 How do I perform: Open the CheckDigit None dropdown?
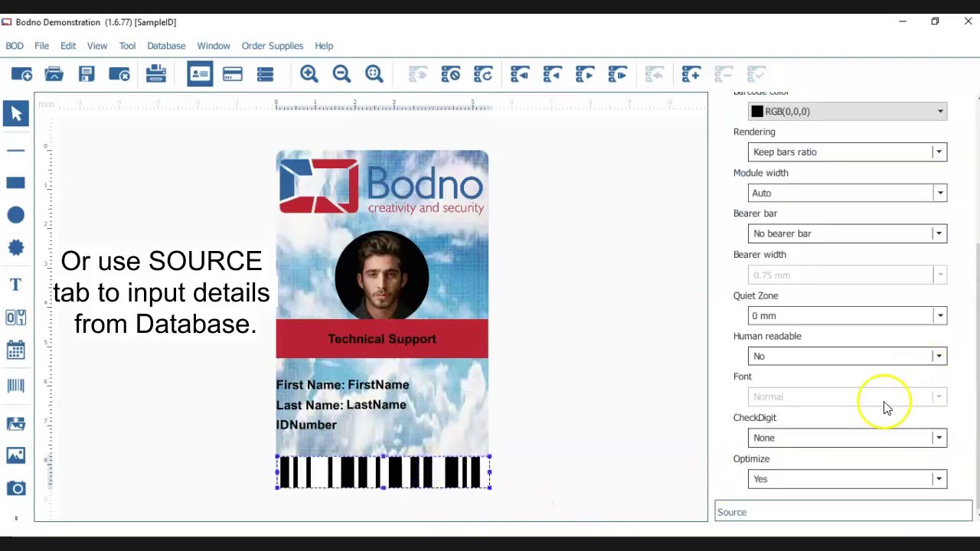coord(848,439)
